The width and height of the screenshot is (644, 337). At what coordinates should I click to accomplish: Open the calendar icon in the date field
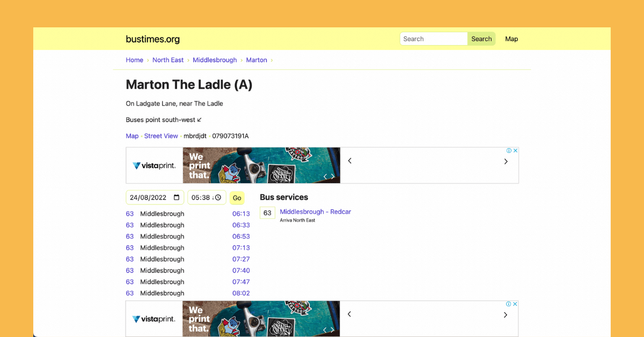(x=177, y=197)
